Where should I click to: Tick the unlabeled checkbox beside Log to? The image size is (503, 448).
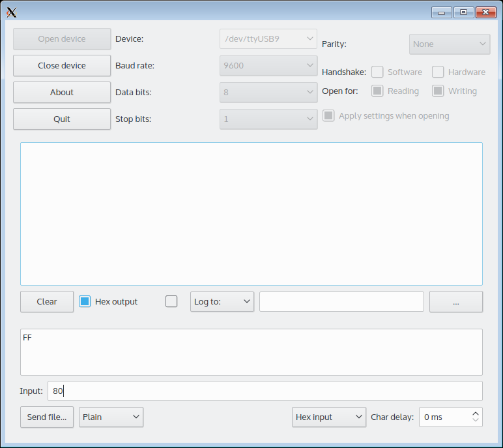[171, 301]
